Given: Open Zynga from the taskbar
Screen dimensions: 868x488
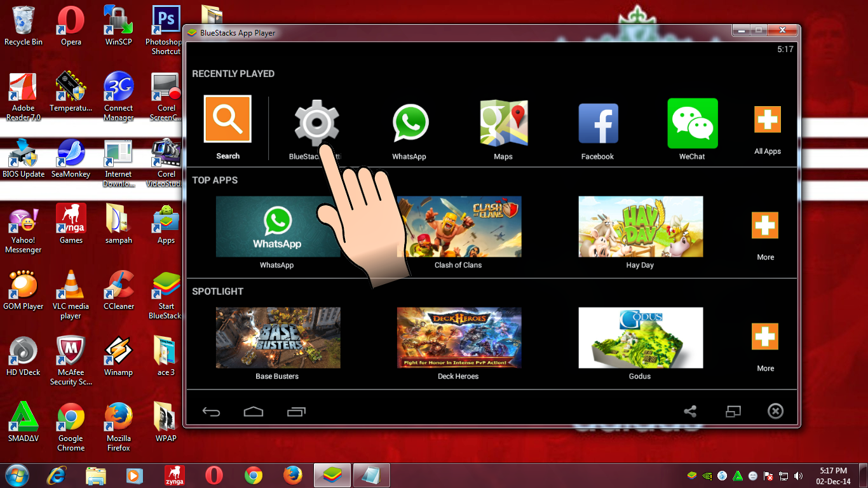Looking at the screenshot, I should 175,475.
